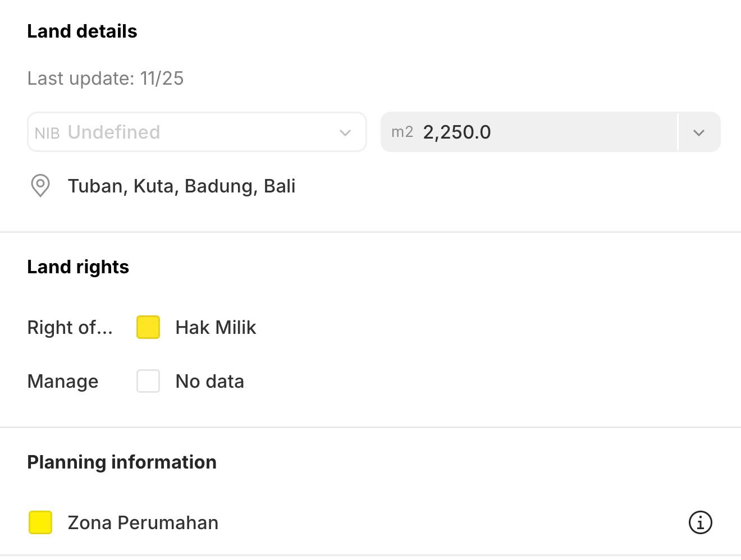
Task: Click the Planning information heading
Action: pyautogui.click(x=122, y=462)
